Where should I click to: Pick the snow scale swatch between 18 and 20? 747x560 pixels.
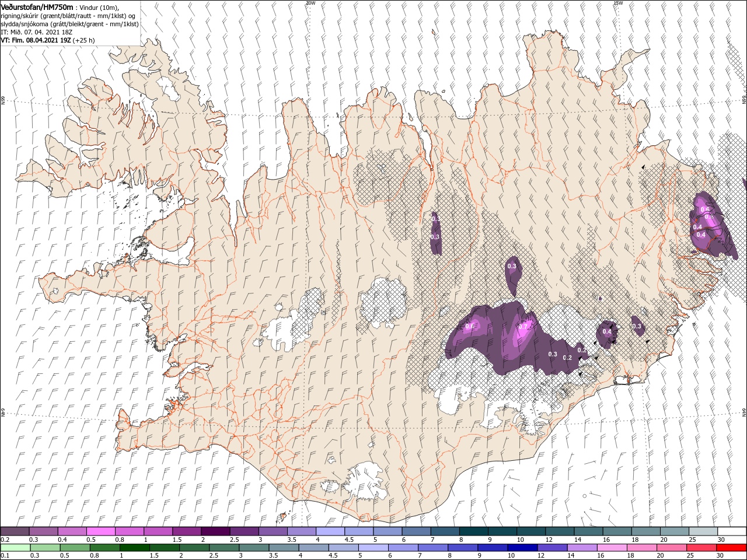click(645, 531)
